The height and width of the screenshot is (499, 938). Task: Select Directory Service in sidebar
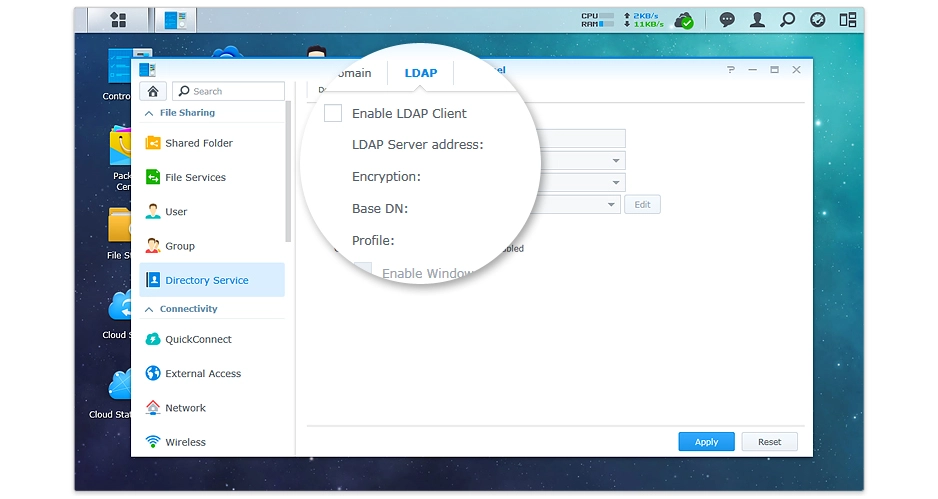212,280
